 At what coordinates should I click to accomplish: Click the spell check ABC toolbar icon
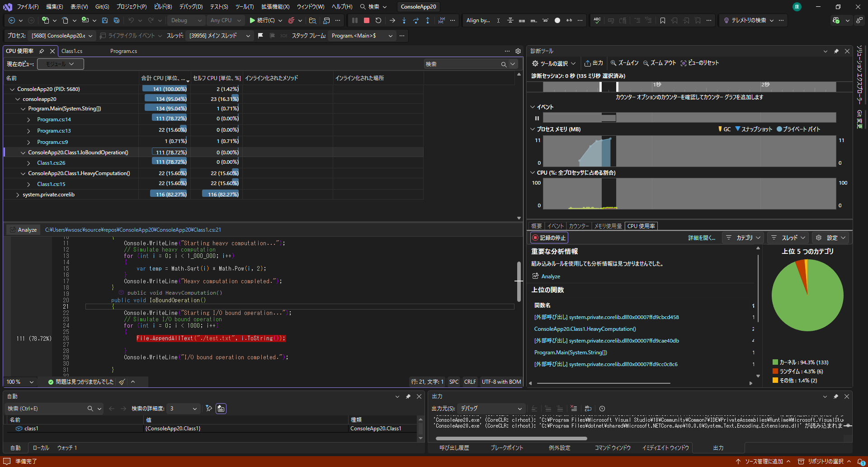point(597,20)
